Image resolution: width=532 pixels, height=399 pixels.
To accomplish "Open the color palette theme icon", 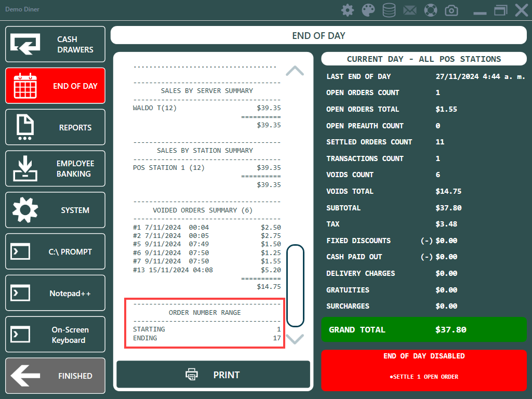I will pos(368,10).
